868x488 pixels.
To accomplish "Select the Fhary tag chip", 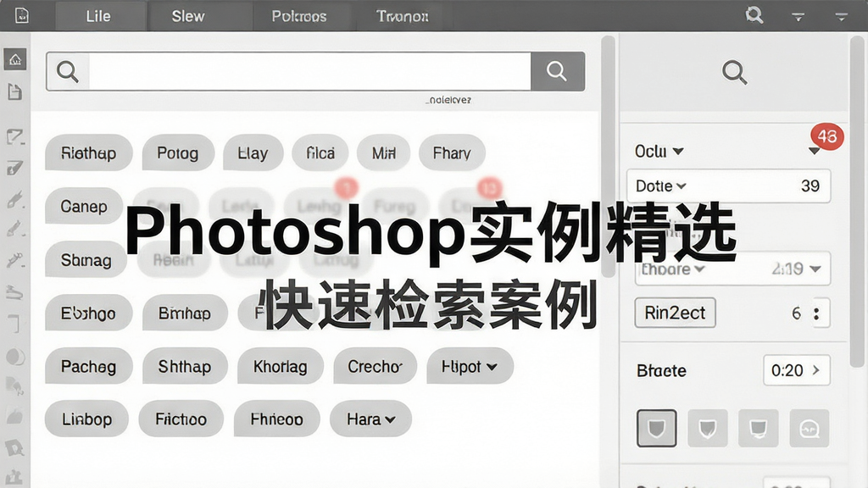I will (x=452, y=152).
